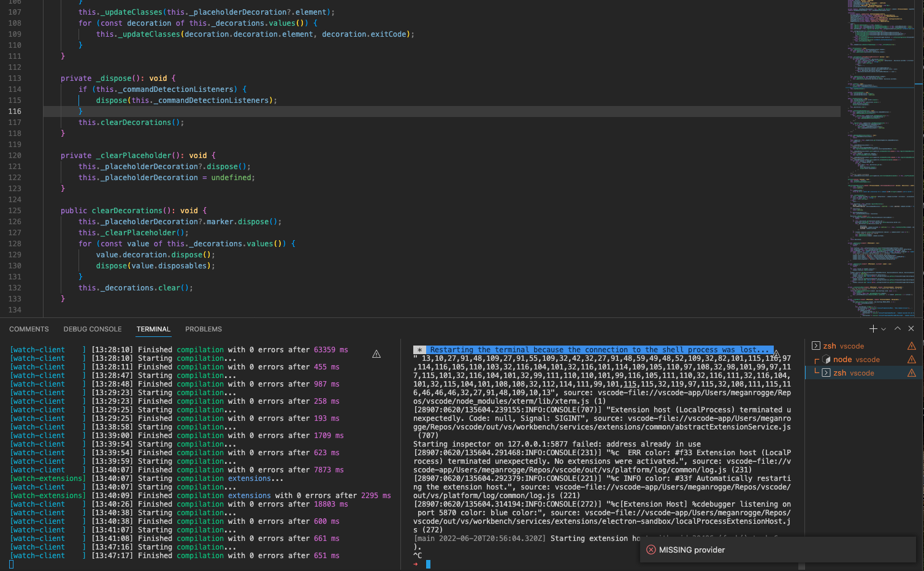This screenshot has height=571, width=924.
Task: Click 'this.clearDecorations();' on line 117
Action: click(131, 123)
